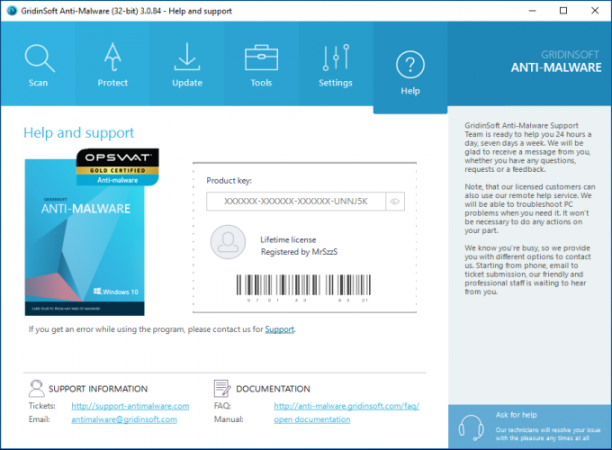612x450 pixels.
Task: Click the Support Information person icon
Action: point(36,388)
